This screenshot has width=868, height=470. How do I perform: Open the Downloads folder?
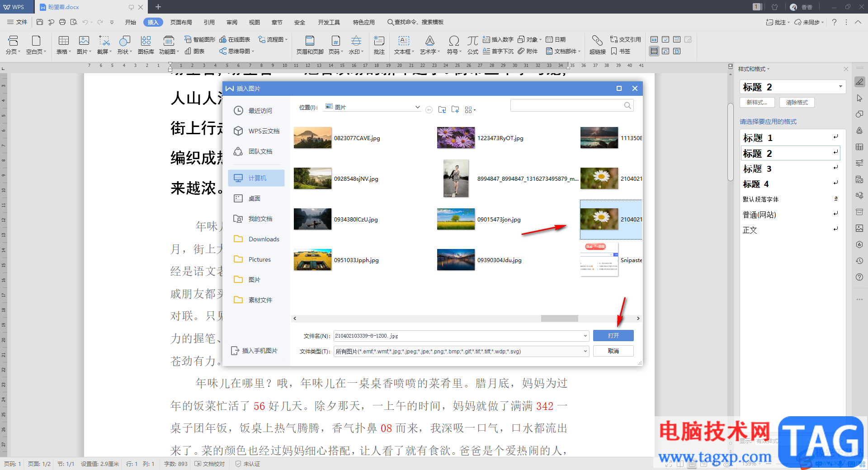coord(256,239)
